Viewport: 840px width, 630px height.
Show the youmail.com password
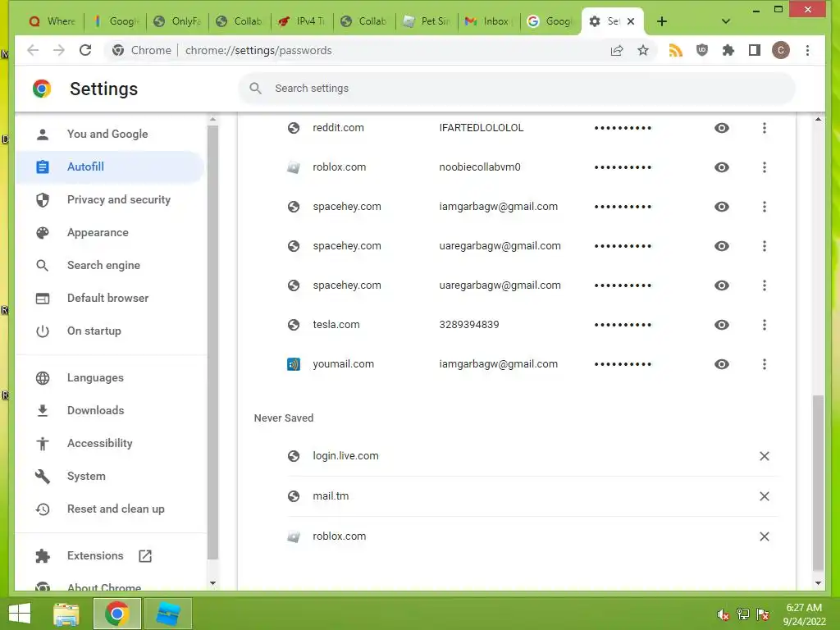point(722,364)
